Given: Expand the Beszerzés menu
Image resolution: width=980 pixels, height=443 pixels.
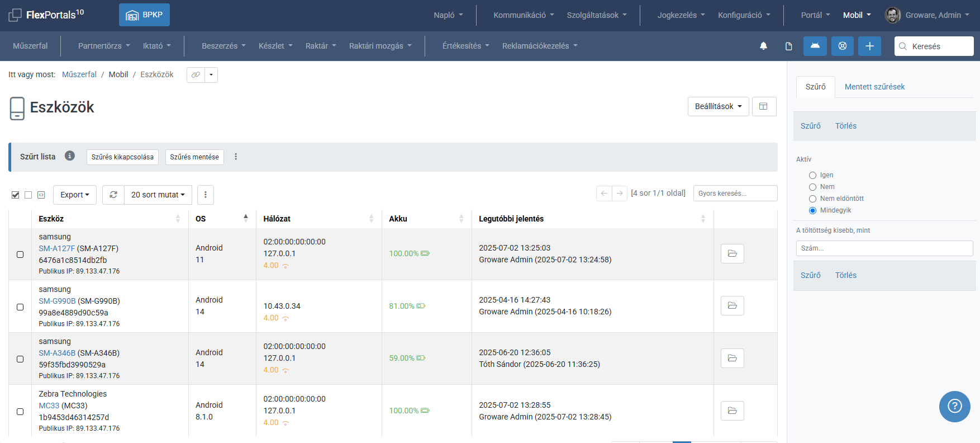Looking at the screenshot, I should pos(223,46).
